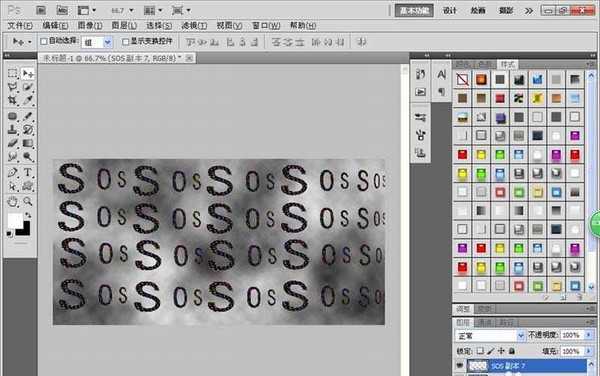Expand more workspaces with the double chevron

coord(528,11)
